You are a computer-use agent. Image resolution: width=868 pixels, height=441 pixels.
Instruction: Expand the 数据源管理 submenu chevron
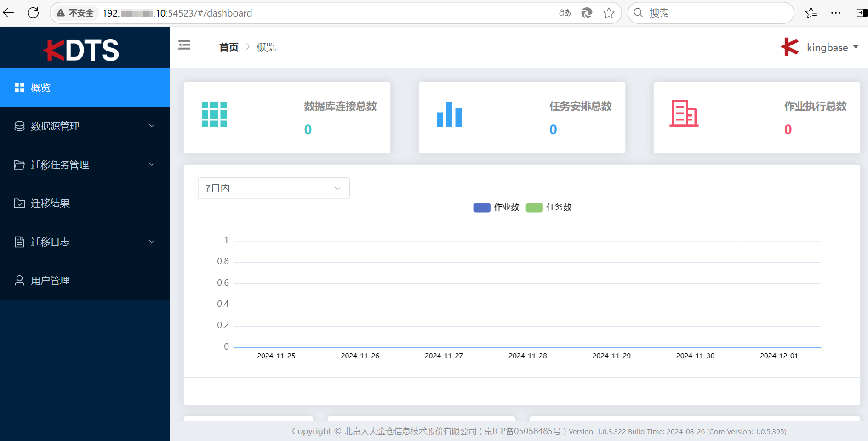(x=152, y=126)
